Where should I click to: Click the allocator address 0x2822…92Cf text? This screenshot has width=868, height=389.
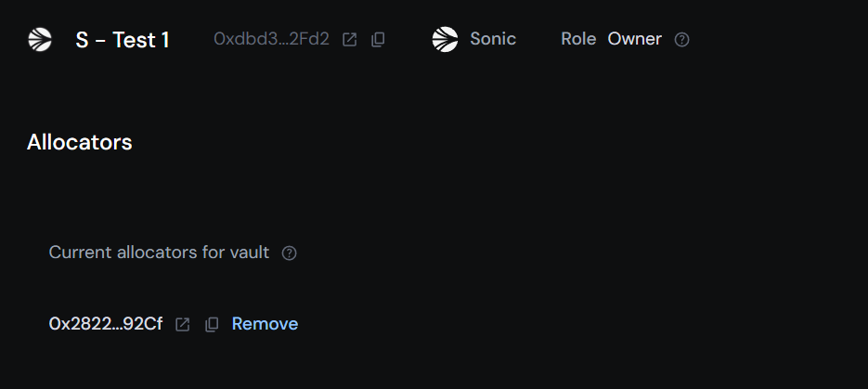click(105, 324)
